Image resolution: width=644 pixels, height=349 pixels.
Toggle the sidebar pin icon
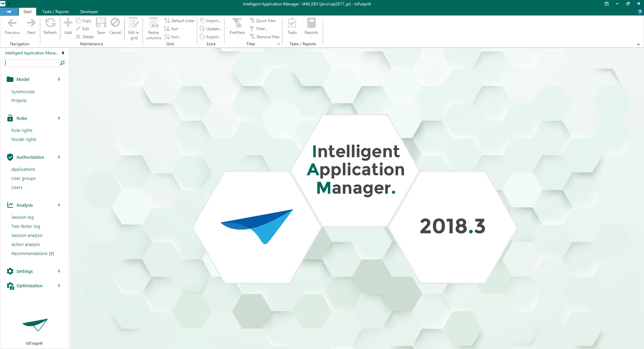63,53
